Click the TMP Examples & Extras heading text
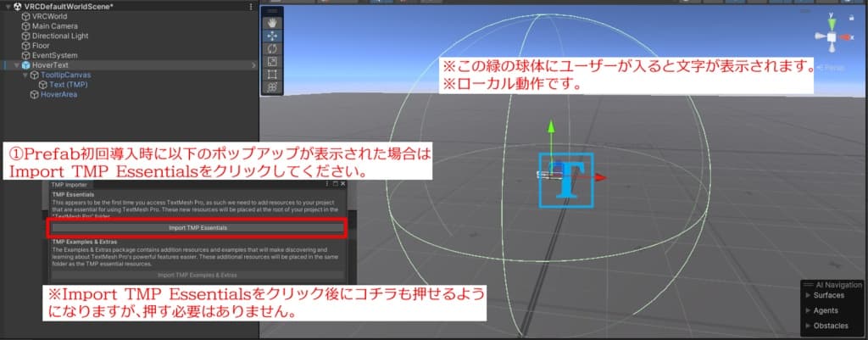Image resolution: width=868 pixels, height=340 pixels. 85,242
